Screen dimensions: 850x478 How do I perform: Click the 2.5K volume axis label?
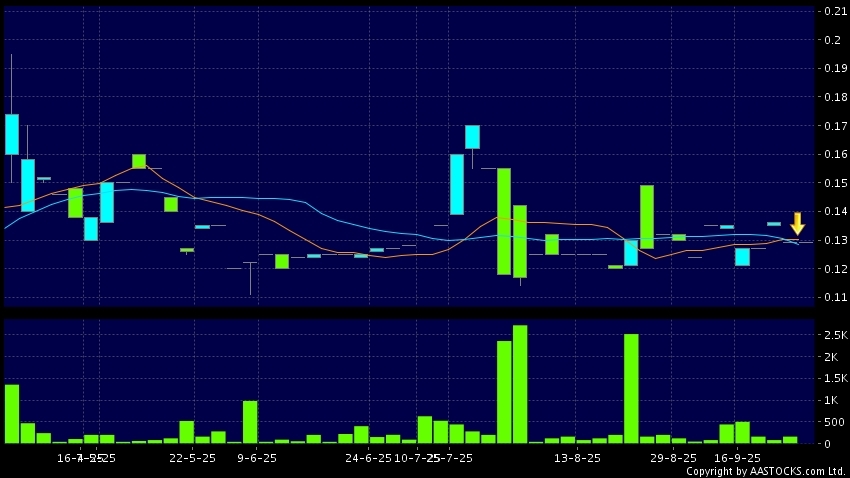[835, 335]
